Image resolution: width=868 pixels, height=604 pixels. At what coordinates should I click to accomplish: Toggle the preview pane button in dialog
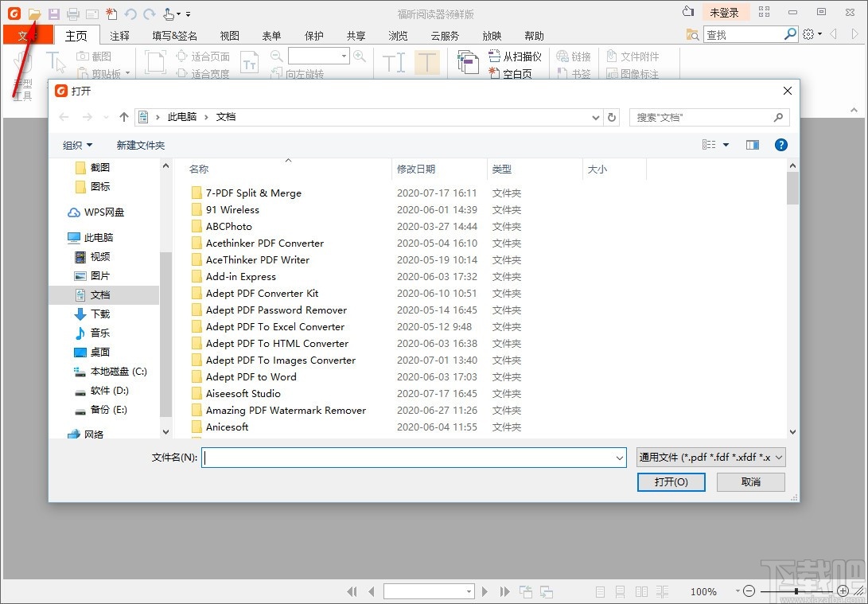click(x=752, y=145)
